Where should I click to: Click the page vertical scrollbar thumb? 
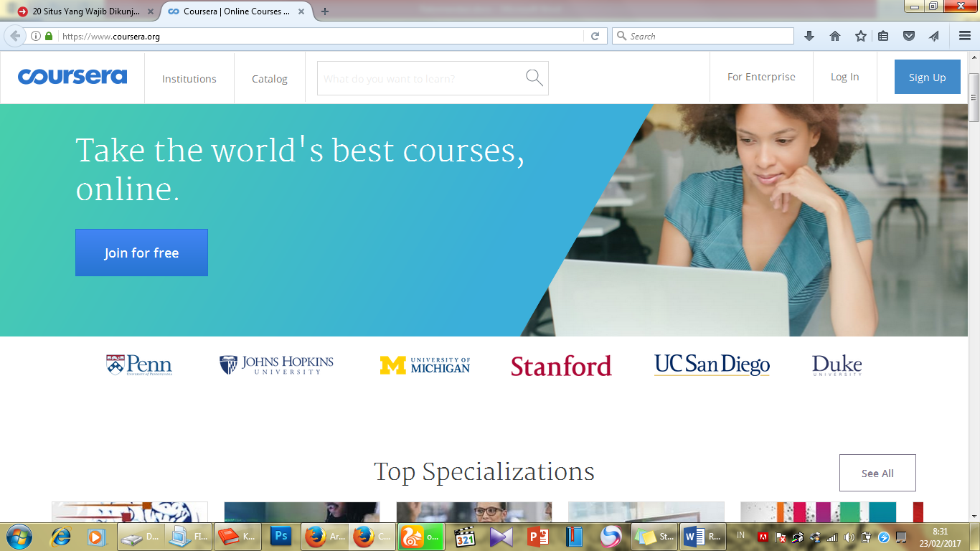coord(974,98)
